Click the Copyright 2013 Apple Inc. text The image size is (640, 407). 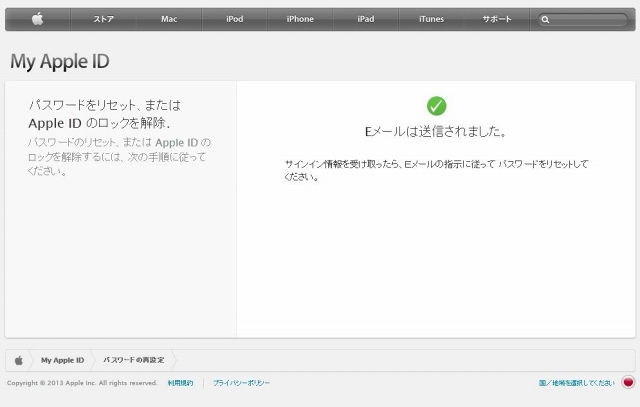(82, 383)
